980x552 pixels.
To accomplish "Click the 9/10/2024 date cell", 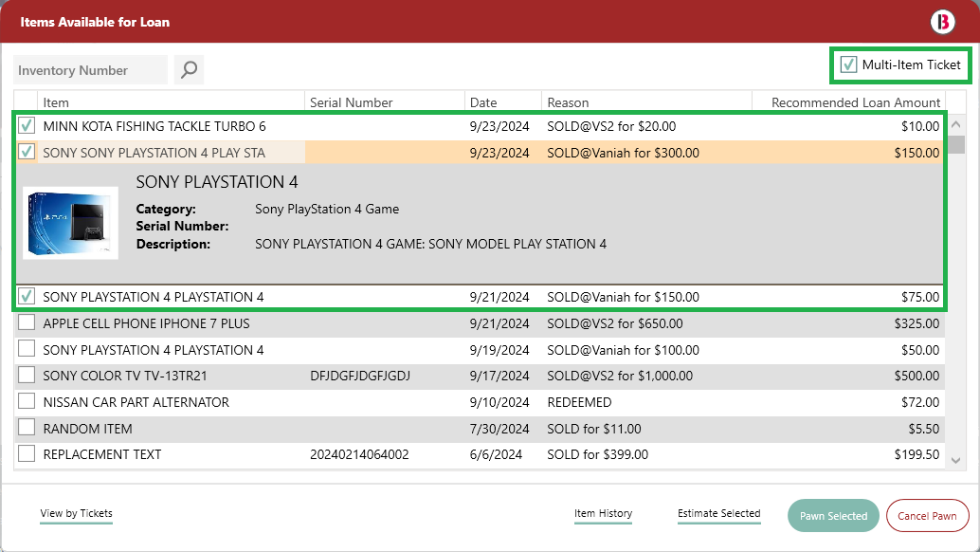I will (x=499, y=402).
